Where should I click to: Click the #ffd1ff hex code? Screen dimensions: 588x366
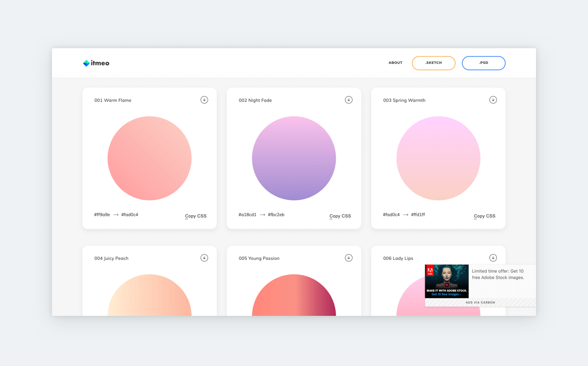[x=418, y=215]
